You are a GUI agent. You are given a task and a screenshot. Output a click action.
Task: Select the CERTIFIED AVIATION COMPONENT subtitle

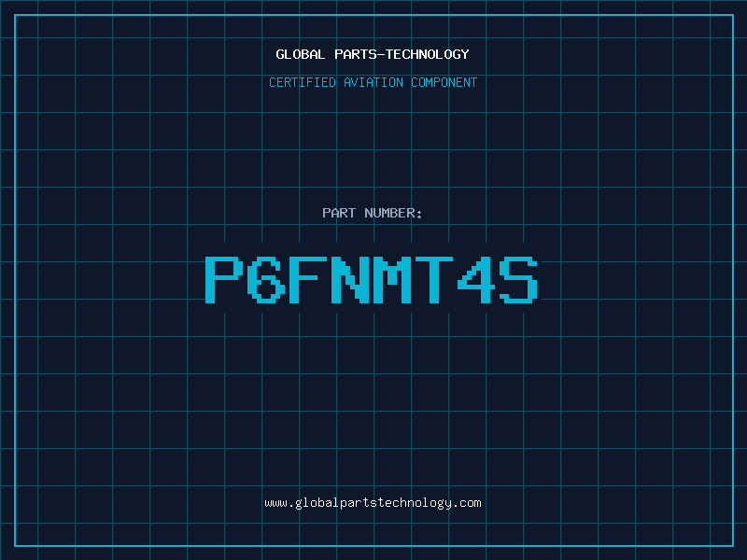tap(373, 82)
